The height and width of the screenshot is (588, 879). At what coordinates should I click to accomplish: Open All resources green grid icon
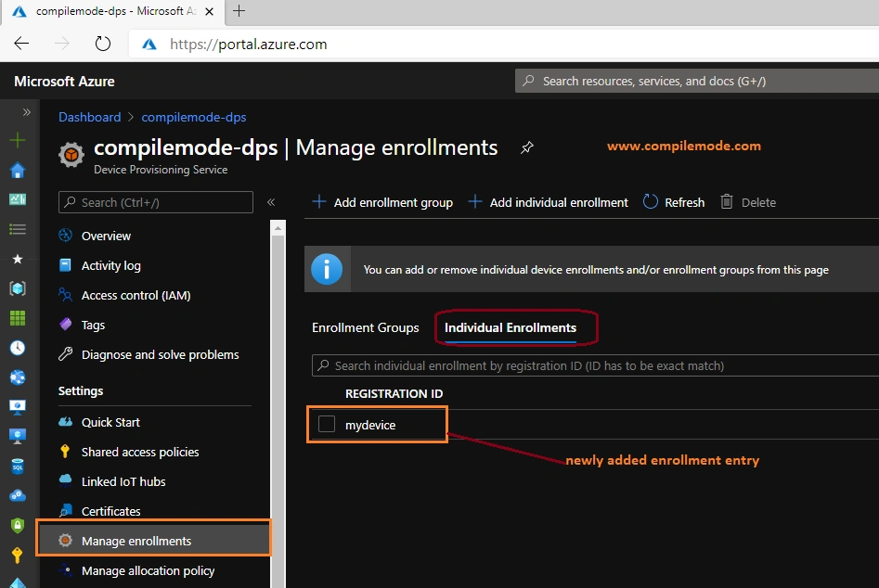(x=18, y=318)
